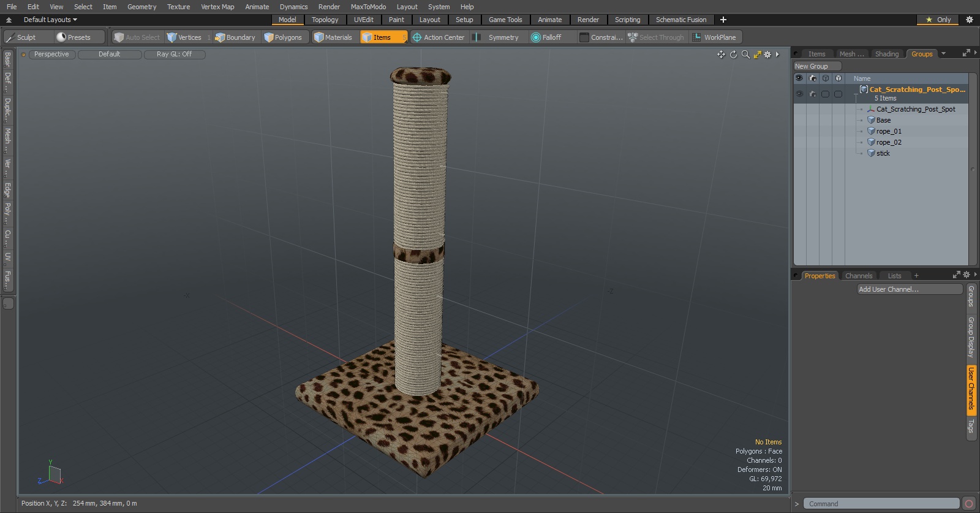Expand the Groups panel side arrow
The height and width of the screenshot is (513, 980).
[975, 53]
